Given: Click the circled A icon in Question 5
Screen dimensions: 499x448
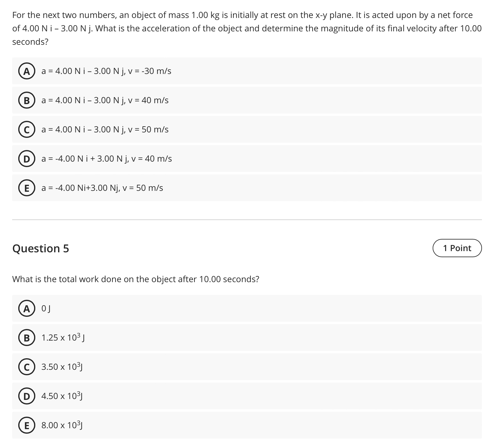Looking at the screenshot, I should (27, 308).
